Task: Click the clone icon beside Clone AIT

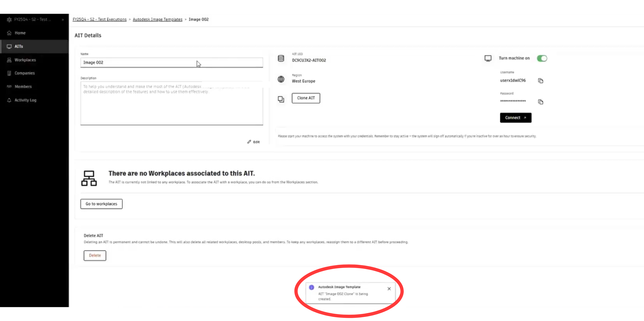Action: [x=281, y=99]
